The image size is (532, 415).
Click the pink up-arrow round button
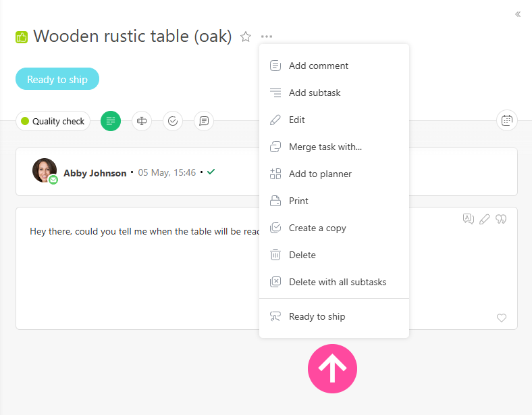(x=332, y=368)
